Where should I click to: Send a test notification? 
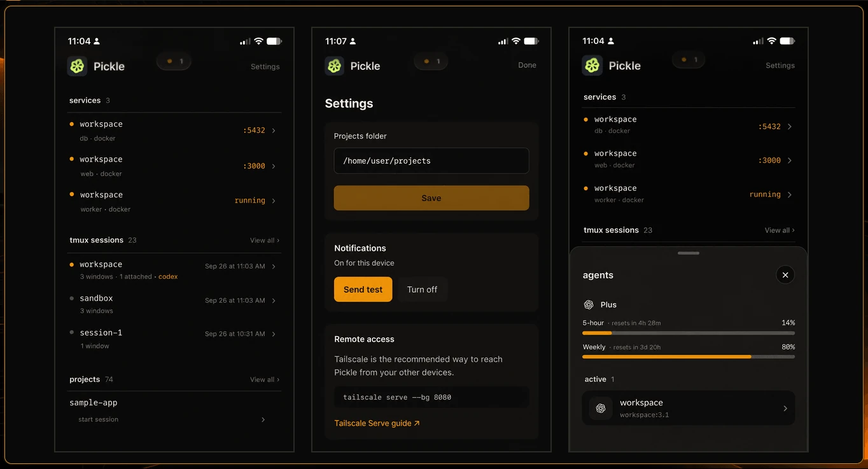363,290
